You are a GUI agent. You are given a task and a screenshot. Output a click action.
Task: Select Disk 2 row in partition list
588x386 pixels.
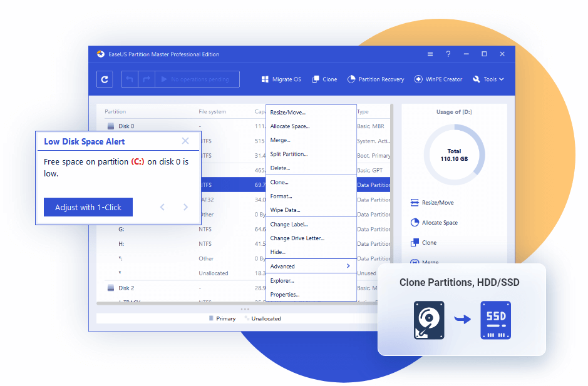click(125, 288)
